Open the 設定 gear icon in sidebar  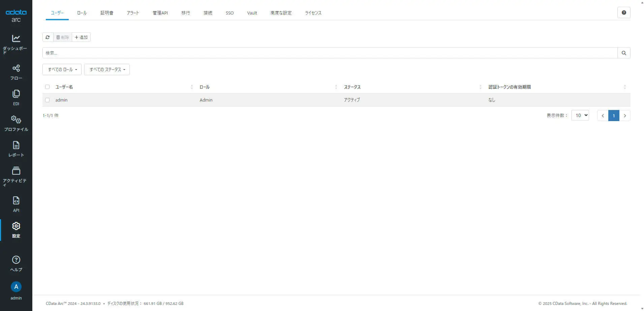[16, 226]
